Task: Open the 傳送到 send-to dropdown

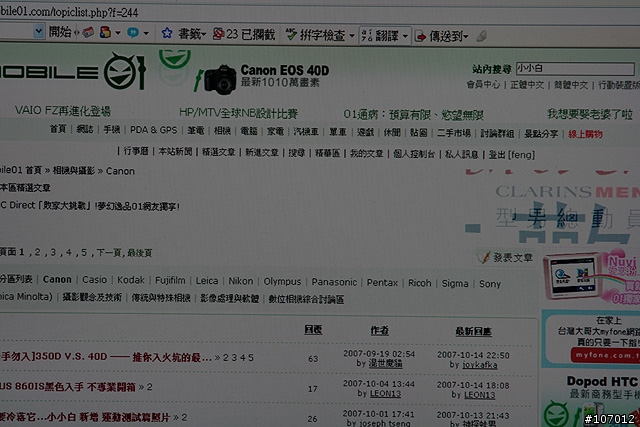Action: (x=442, y=37)
